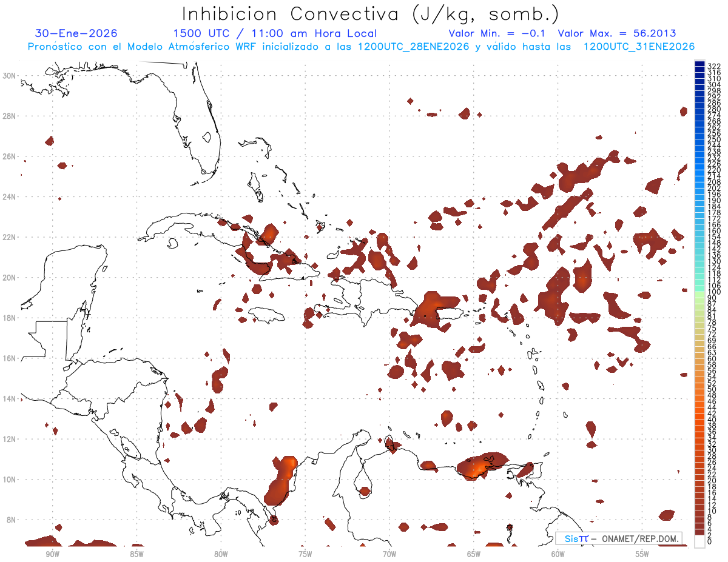This screenshot has height=562, width=728.
Task: Click the '28N' latitude label
Action: click(x=8, y=116)
